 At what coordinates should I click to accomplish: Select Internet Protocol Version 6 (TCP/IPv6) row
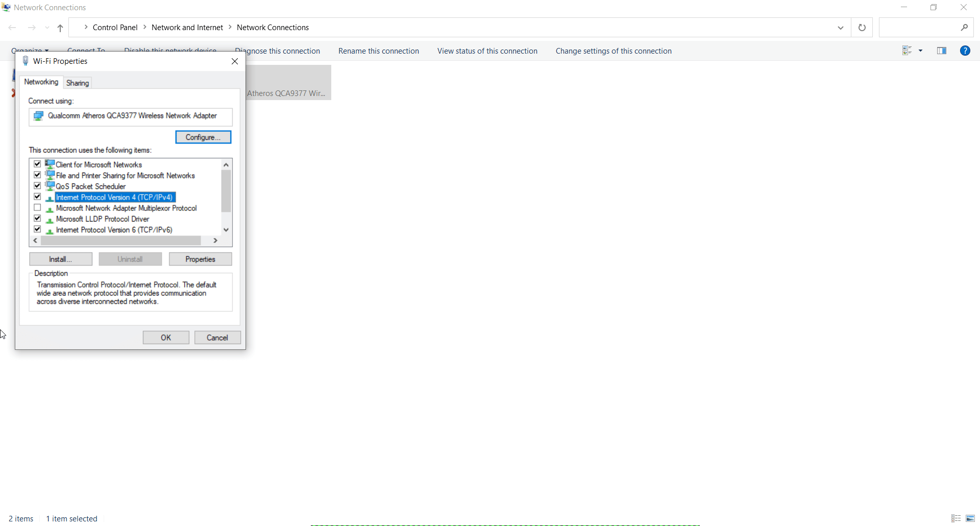click(x=114, y=230)
